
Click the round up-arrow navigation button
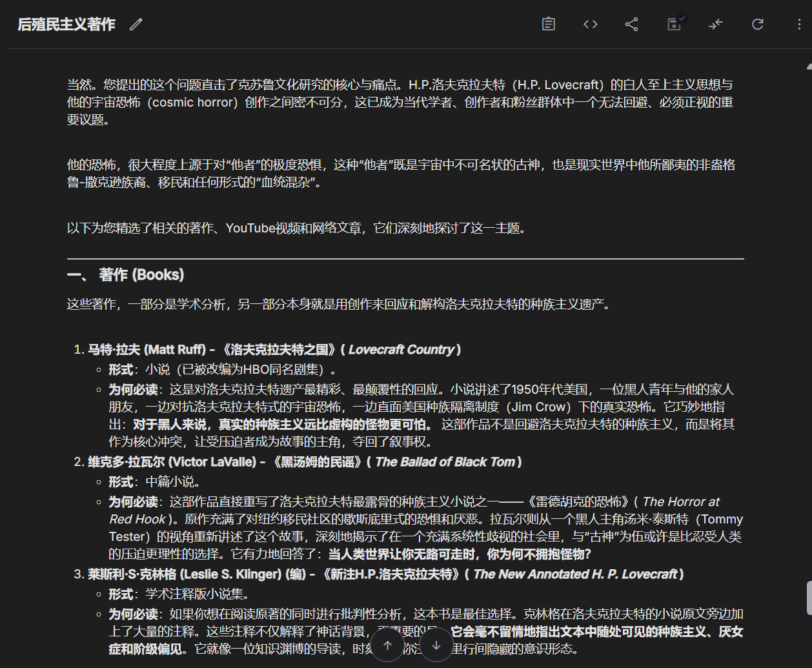[x=387, y=645]
